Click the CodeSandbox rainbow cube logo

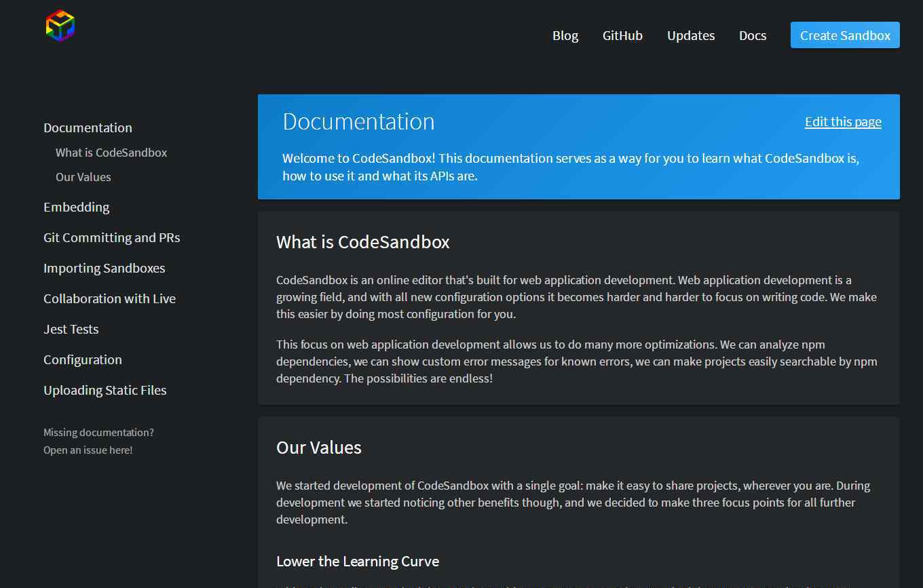pos(60,26)
